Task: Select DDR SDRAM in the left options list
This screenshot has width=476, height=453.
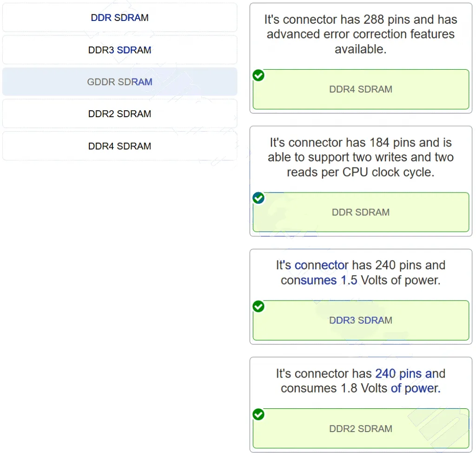Action: click(x=119, y=18)
